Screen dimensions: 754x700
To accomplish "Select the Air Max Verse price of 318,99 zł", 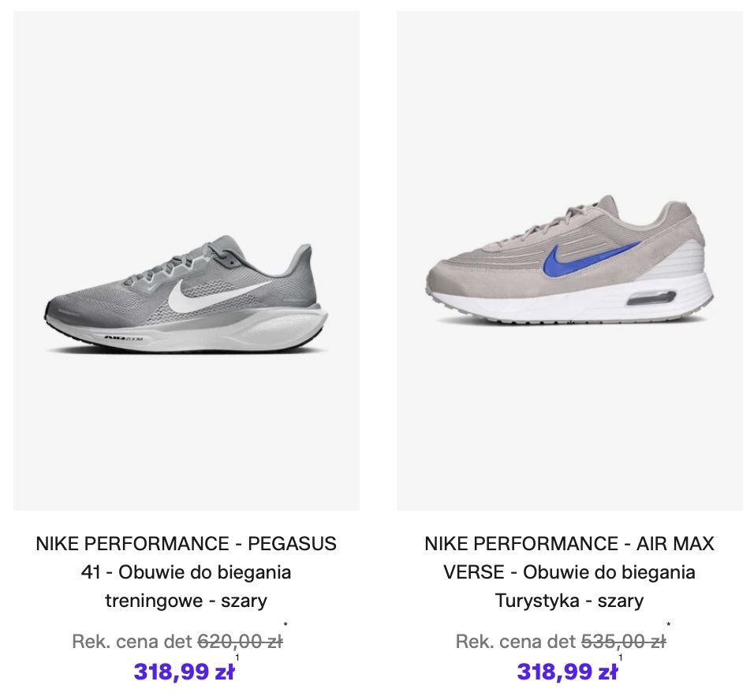I will 567,672.
